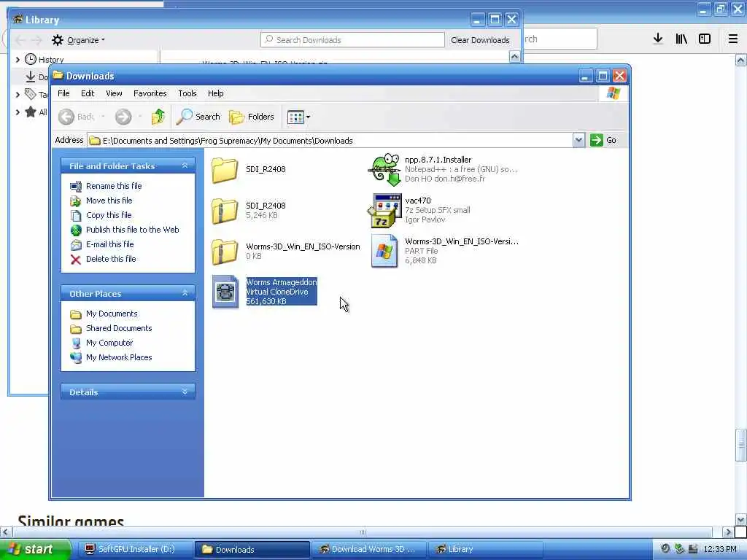Image resolution: width=747 pixels, height=560 pixels.
Task: Open Search in the Explorer toolbar
Action: (198, 117)
